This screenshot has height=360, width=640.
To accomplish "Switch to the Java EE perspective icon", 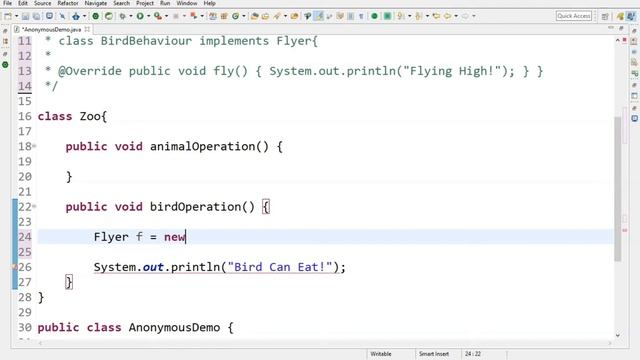I will [620, 16].
